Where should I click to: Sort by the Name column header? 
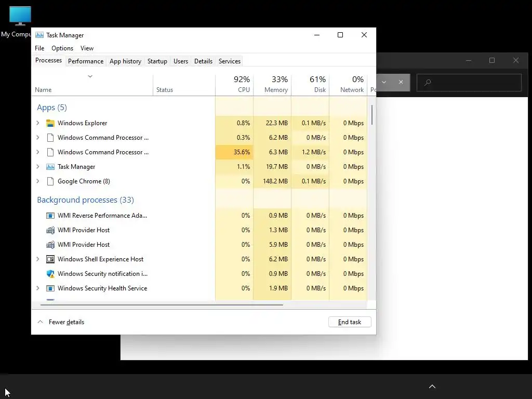(92, 85)
